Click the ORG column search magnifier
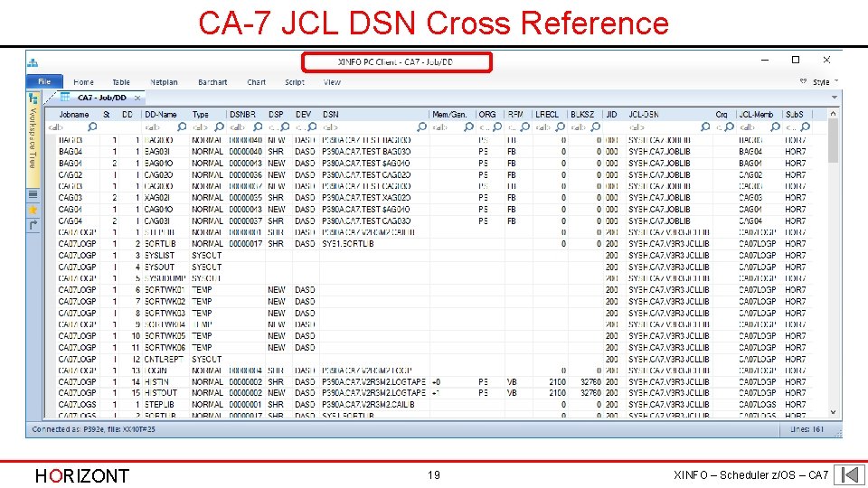Viewport: 868px width, 488px height. [497, 127]
